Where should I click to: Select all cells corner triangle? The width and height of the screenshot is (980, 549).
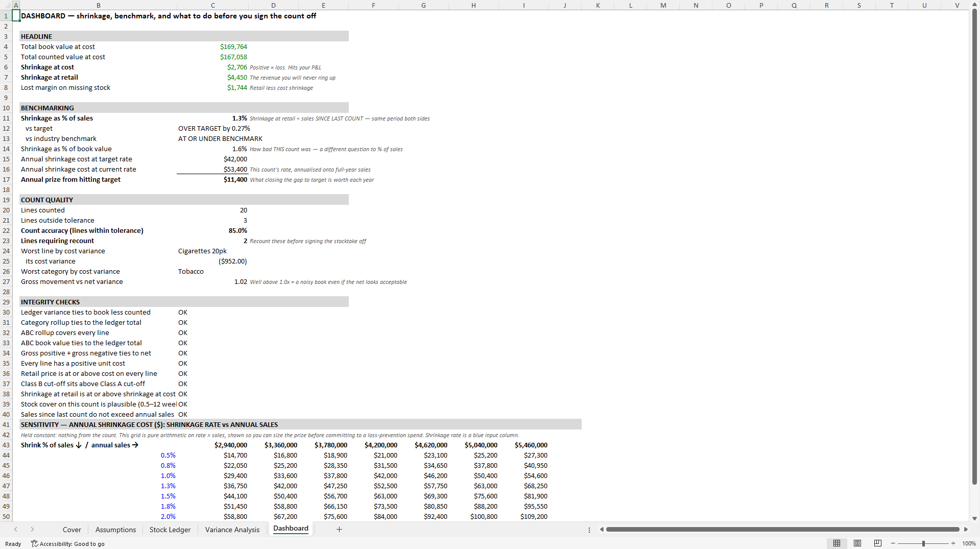point(6,5)
